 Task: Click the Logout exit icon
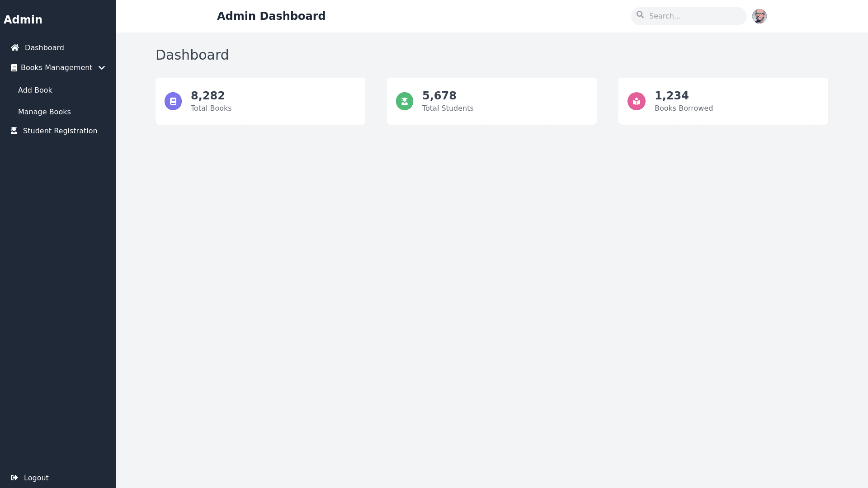click(14, 478)
